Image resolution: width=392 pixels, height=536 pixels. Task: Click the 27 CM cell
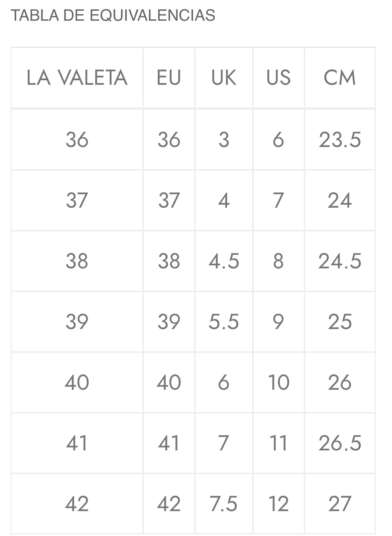tap(340, 504)
